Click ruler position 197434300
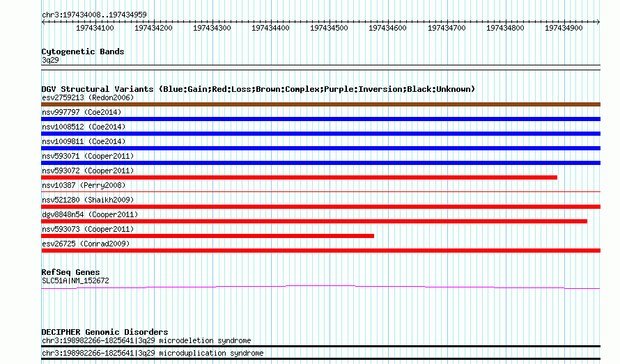Image resolution: width=620 pixels, height=364 pixels. 212,28
